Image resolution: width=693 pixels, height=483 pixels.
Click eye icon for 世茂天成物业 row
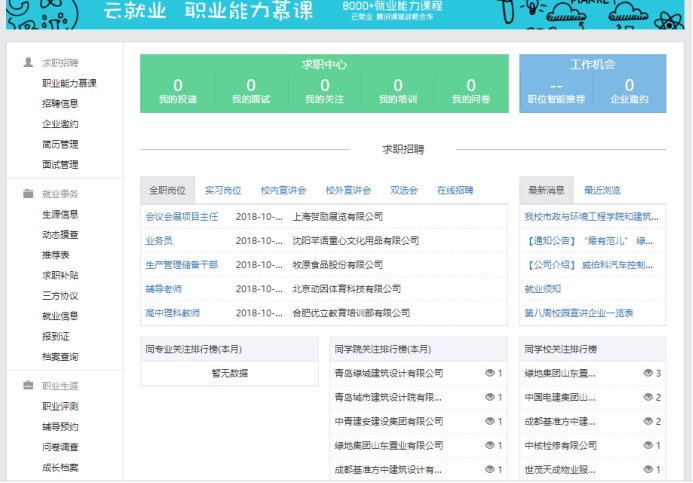coord(647,469)
